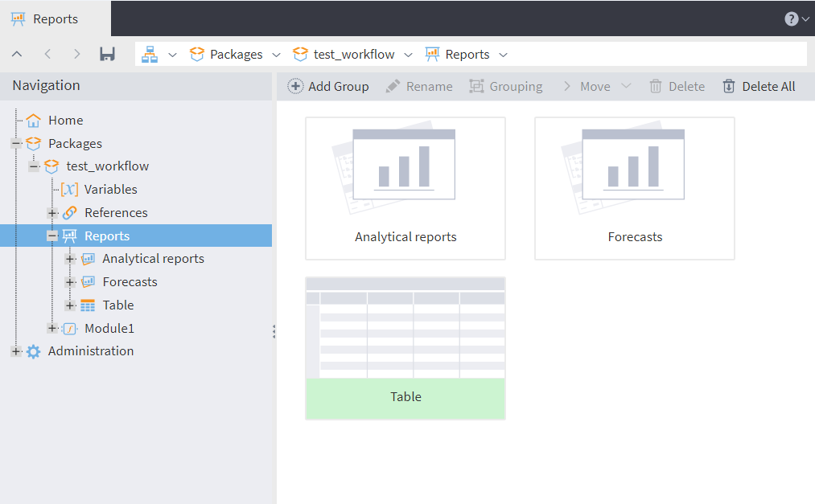Click the help question mark icon
Viewport: 815px width, 504px height.
(791, 19)
